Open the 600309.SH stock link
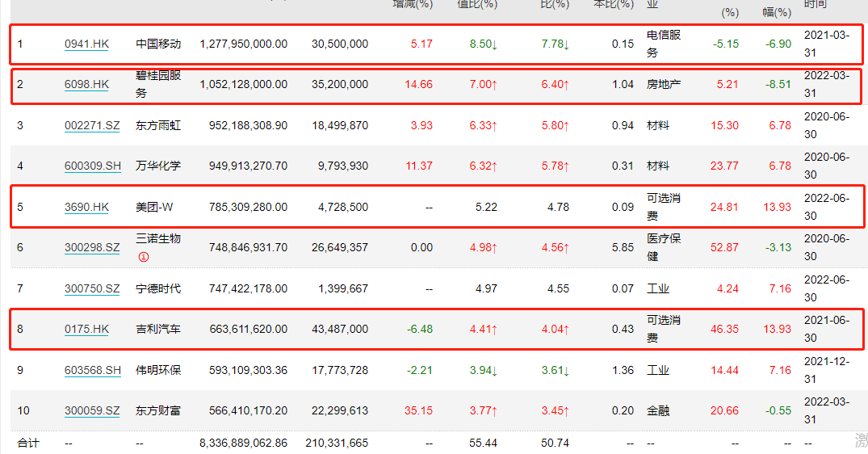 (92, 166)
